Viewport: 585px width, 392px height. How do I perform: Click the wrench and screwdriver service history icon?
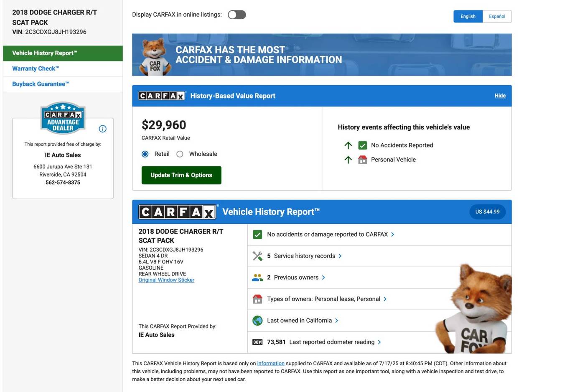257,256
